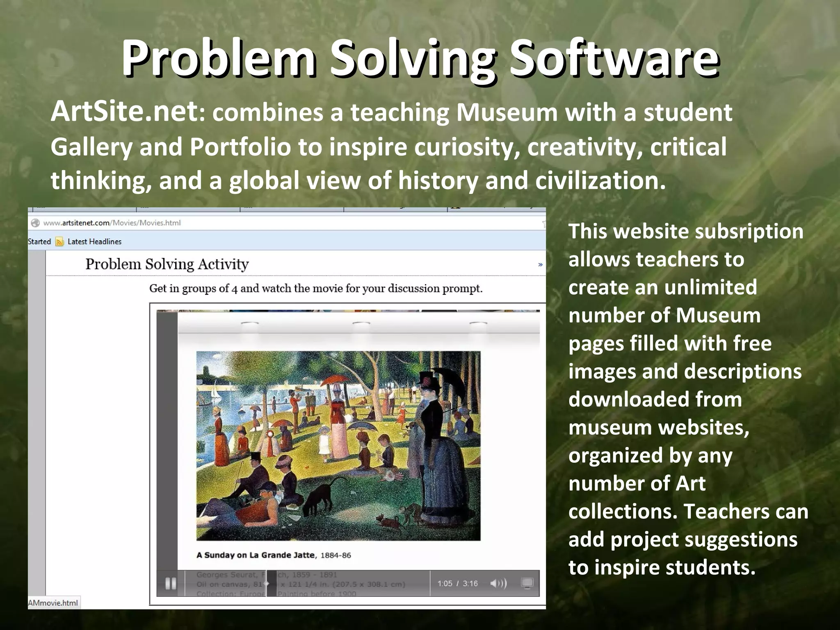The width and height of the screenshot is (840, 630).
Task: Click the Started bookmark item
Action: [x=39, y=242]
